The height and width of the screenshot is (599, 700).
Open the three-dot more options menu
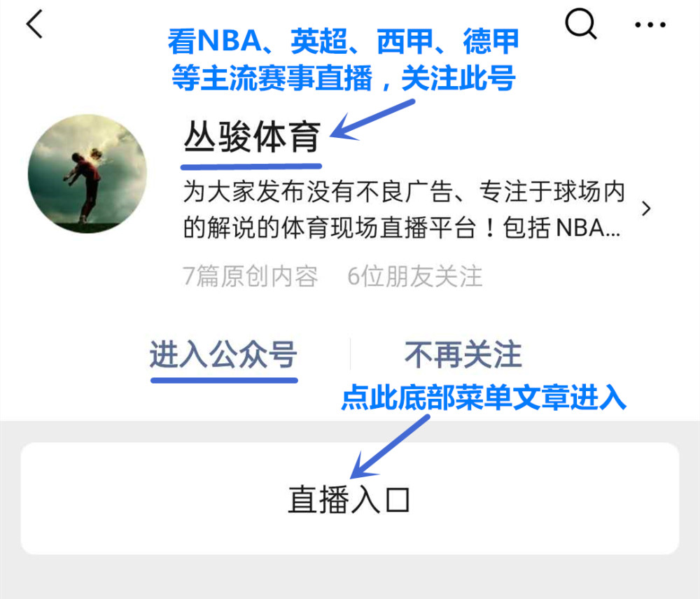pos(650,24)
